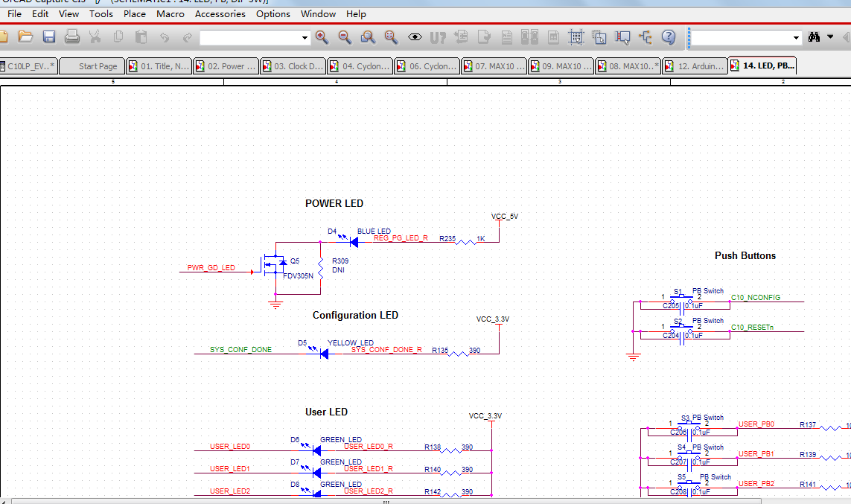Expand the part selector combo box arrow
Image resolution: width=851 pixels, height=504 pixels.
pyautogui.click(x=305, y=37)
